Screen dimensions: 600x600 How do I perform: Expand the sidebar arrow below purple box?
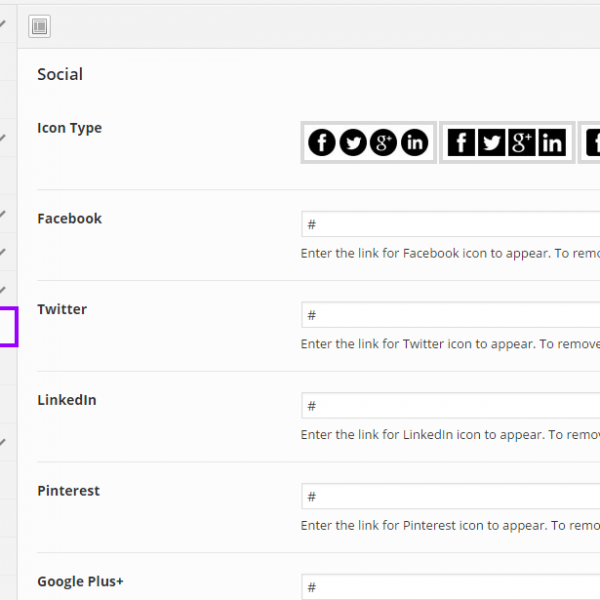(5, 441)
